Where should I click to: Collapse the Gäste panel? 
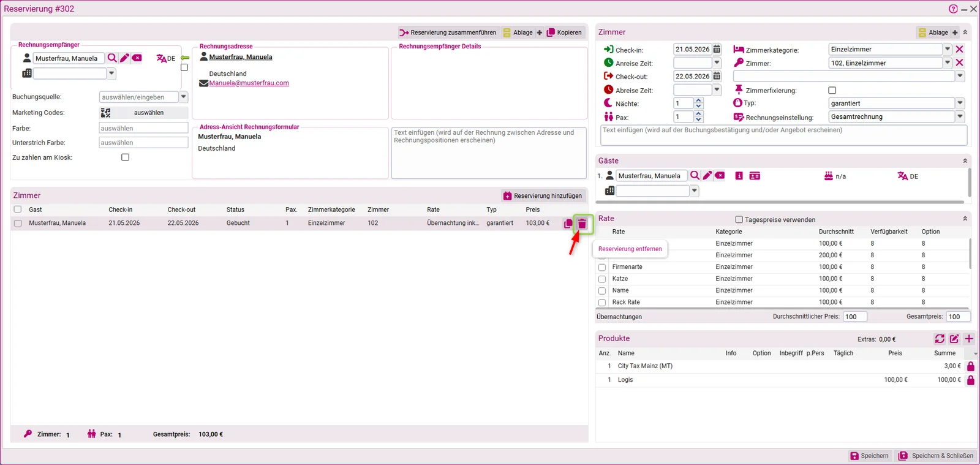[x=965, y=161]
